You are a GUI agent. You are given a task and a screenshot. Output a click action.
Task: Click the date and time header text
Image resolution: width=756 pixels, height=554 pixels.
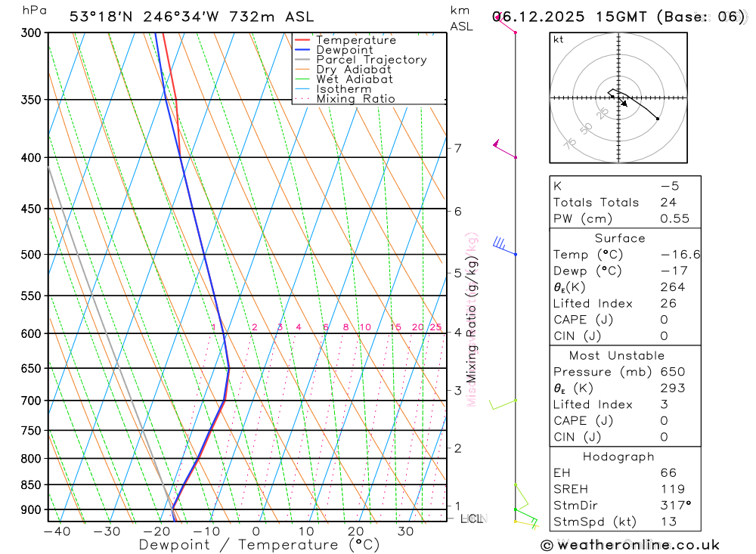(618, 17)
